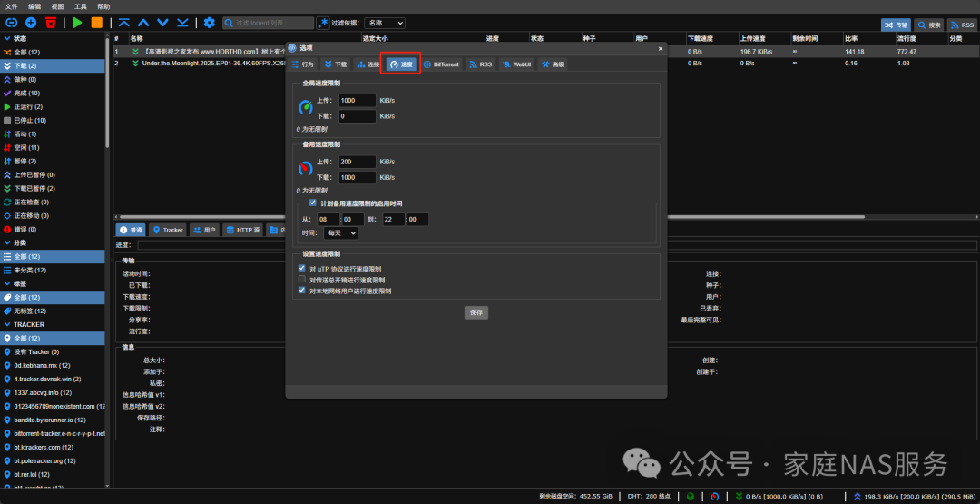
Task: Switch to 高级 options tab
Action: click(x=553, y=64)
